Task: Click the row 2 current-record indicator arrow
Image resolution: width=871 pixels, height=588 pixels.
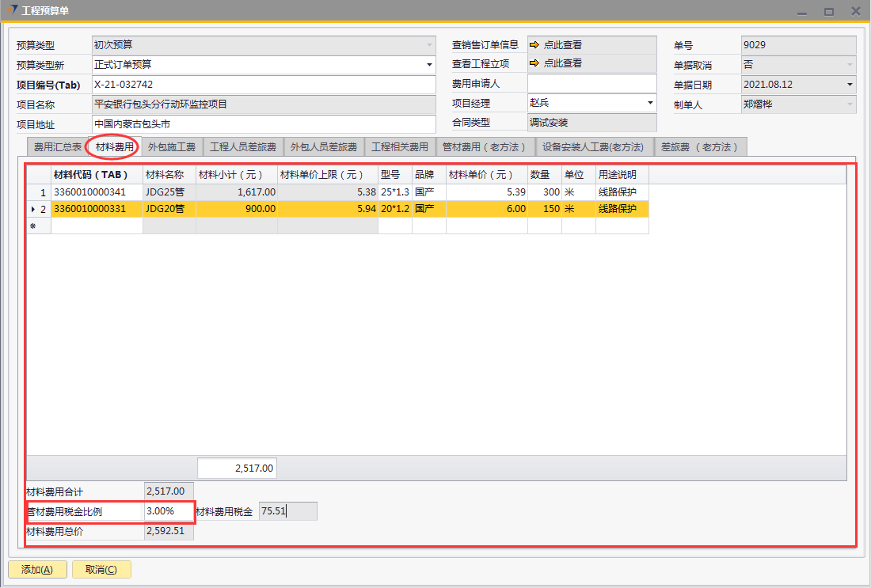Action: click(32, 209)
